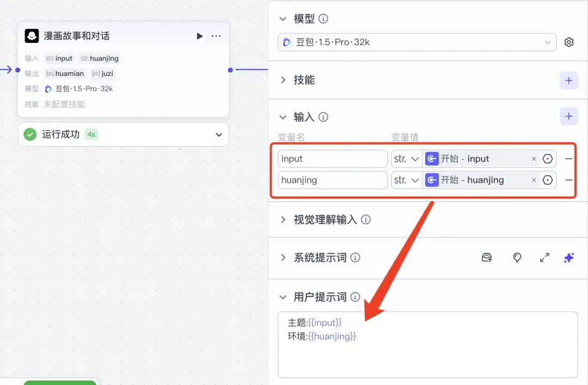
Task: Click the green 运行成功 check icon
Action: 30,134
